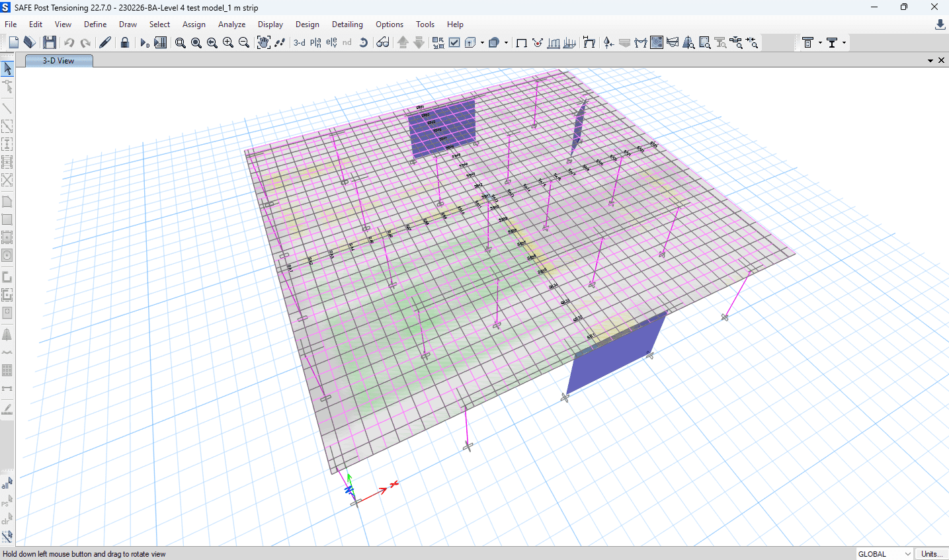Click the Show Strip Forces icon
Image resolution: width=949 pixels, height=560 pixels.
coord(672,42)
